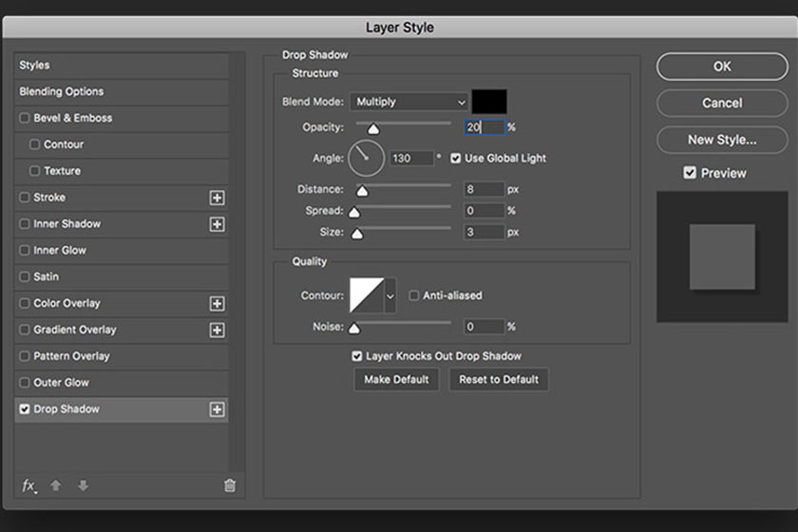Open the Contour picker dropdown arrow
798x532 pixels.
pos(390,295)
